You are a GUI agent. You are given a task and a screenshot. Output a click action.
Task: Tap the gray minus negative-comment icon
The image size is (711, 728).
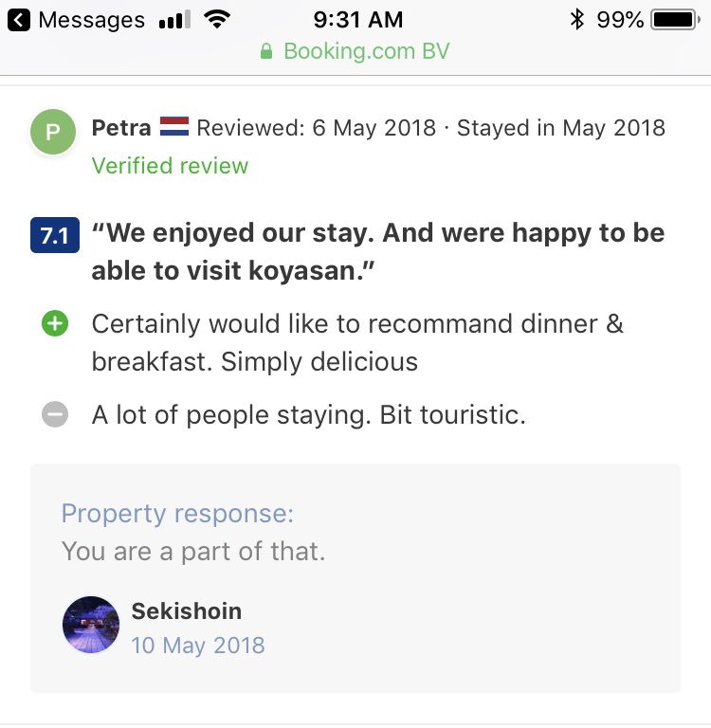(55, 414)
